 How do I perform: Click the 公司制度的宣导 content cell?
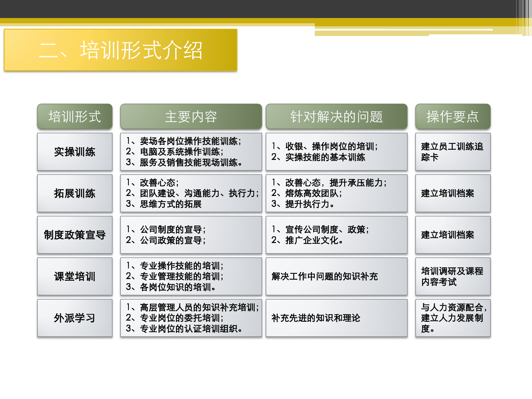tap(191, 235)
